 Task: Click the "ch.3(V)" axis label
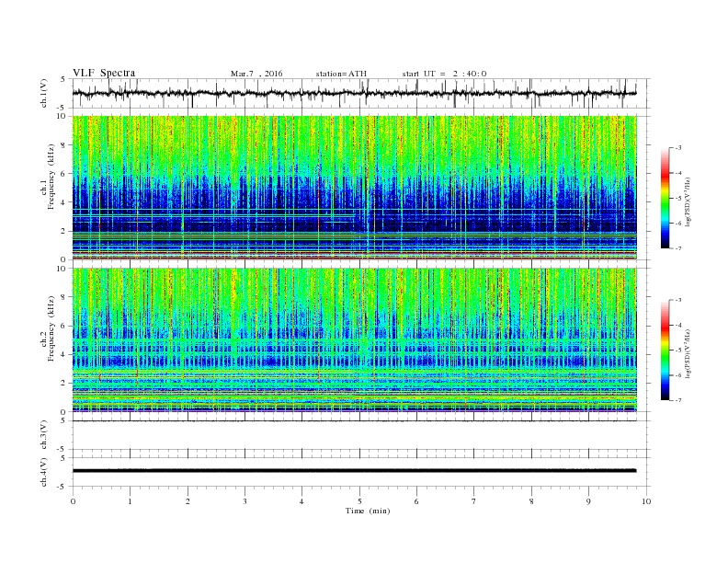[x=44, y=435]
